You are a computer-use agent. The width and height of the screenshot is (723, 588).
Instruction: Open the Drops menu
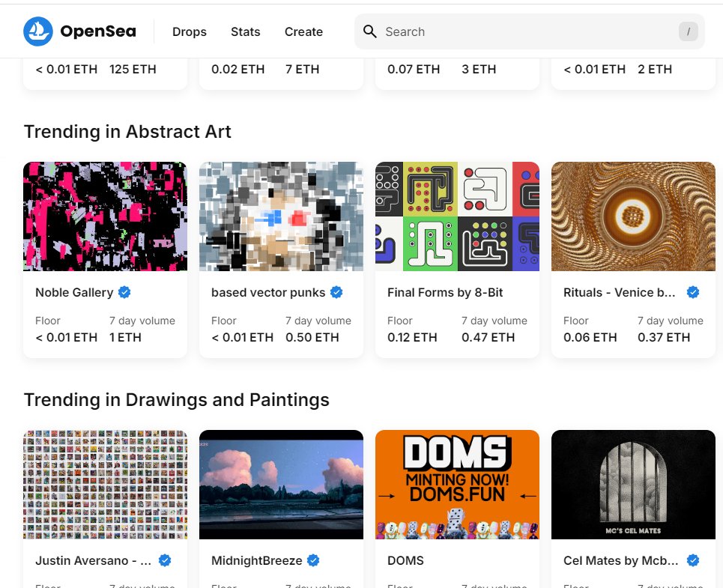pyautogui.click(x=190, y=31)
